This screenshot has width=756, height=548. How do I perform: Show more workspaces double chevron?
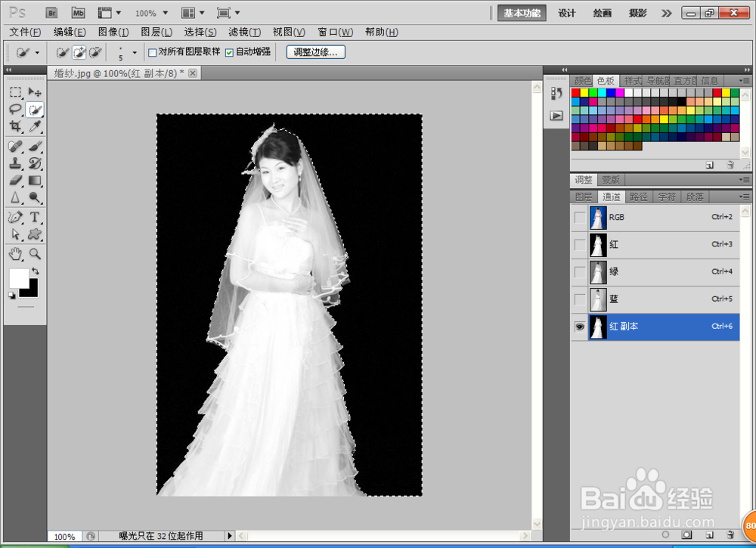pyautogui.click(x=666, y=13)
